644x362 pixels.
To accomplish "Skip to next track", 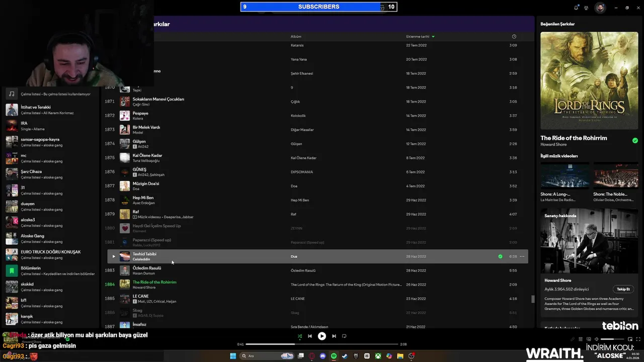I will tap(334, 336).
